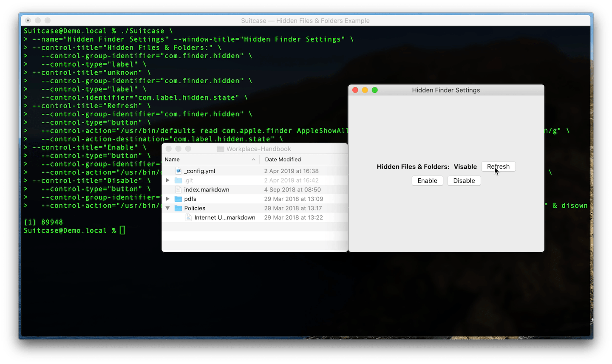Click the Policies folder icon
This screenshot has width=612, height=364.
(x=178, y=208)
